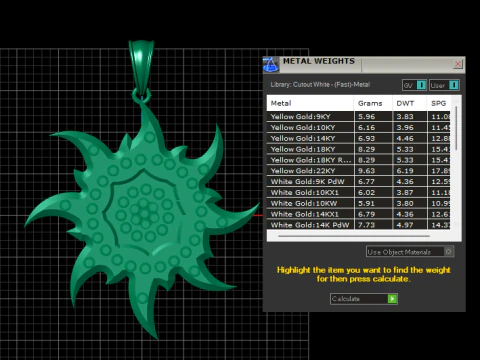The image size is (480, 360).
Task: Click the SPG column header
Action: [439, 103]
